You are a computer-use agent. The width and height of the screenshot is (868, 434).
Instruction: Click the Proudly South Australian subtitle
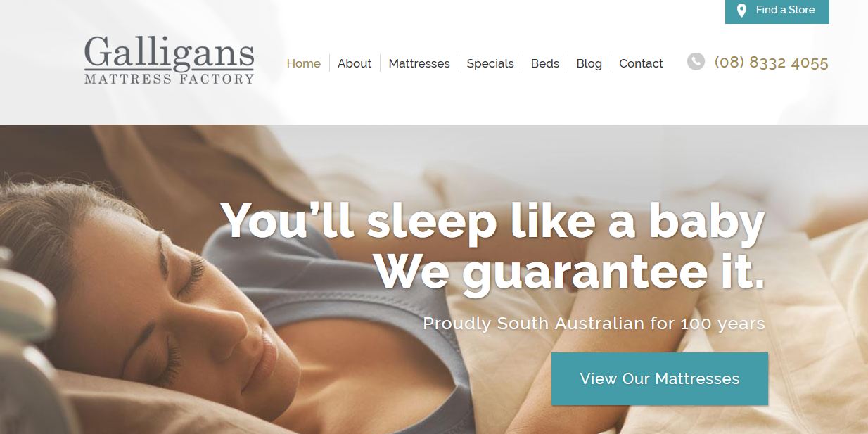click(x=594, y=324)
